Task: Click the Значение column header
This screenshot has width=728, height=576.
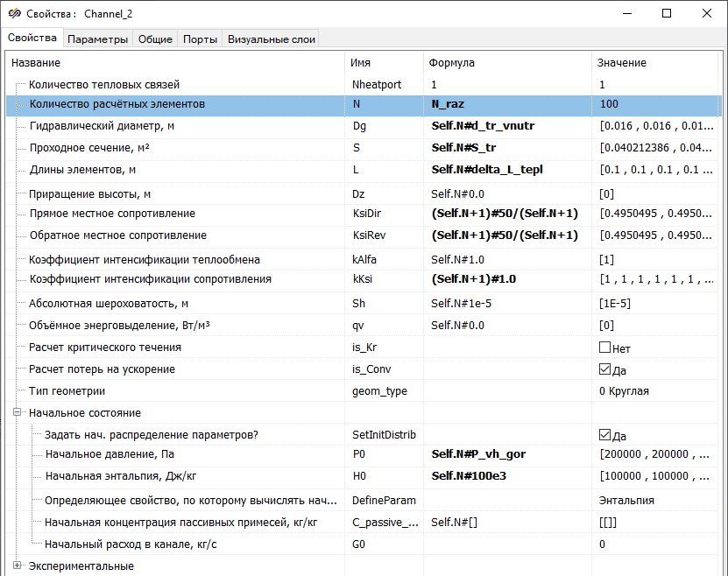Action: [x=657, y=63]
